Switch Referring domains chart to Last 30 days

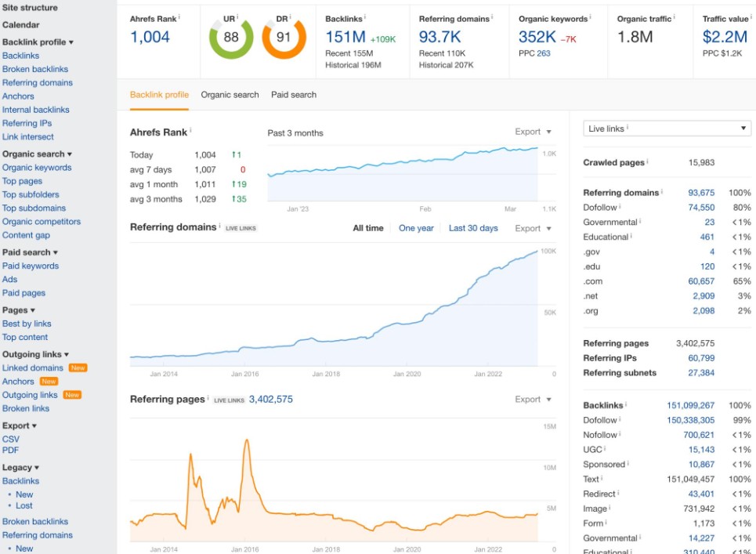click(473, 228)
